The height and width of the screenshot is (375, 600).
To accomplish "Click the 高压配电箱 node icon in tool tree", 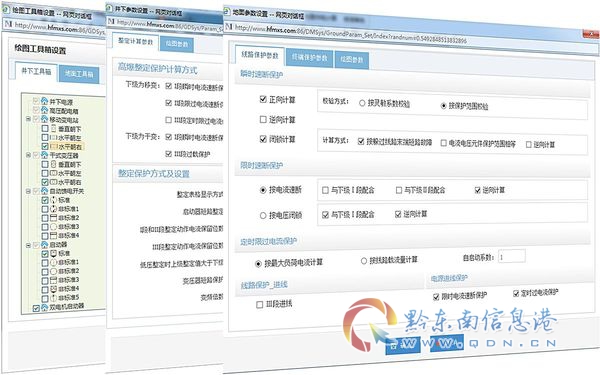I will 44,110.
